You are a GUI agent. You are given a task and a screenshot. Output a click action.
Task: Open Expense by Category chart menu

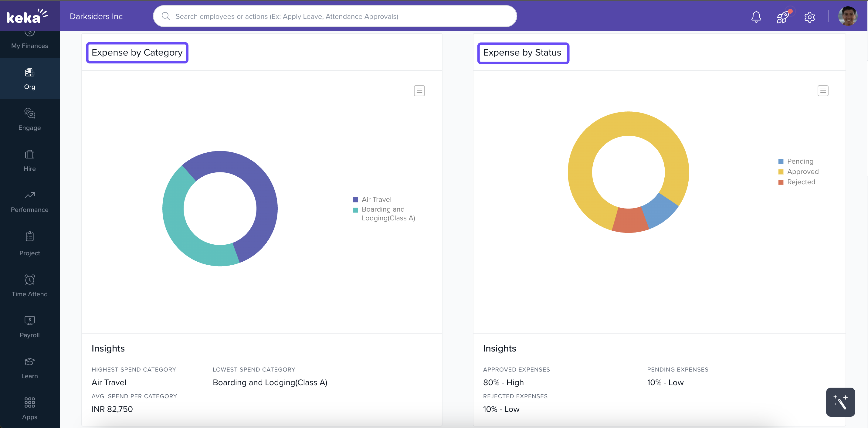coord(419,91)
